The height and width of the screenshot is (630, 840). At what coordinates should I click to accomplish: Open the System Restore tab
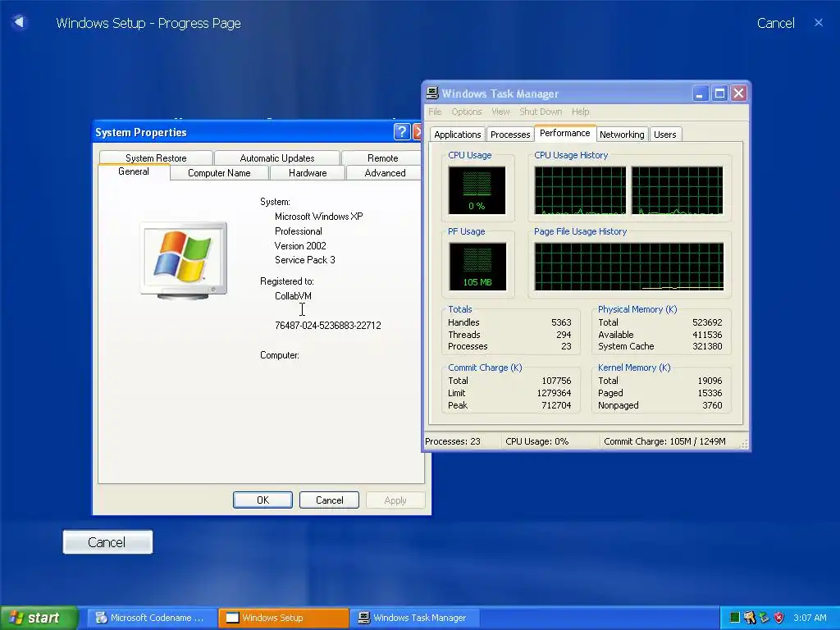click(156, 158)
